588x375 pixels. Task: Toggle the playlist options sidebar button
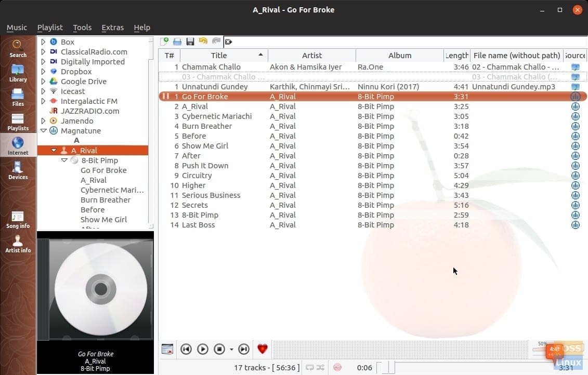tap(167, 349)
